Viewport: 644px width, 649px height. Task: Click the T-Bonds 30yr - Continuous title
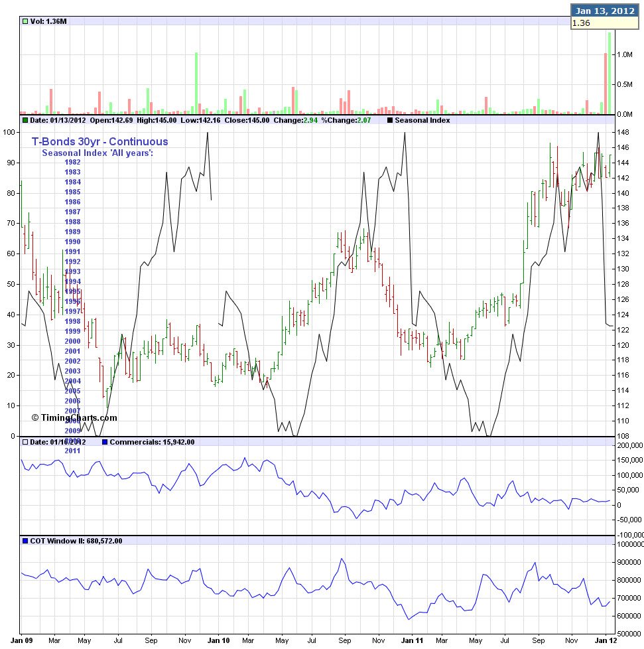pyautogui.click(x=99, y=141)
